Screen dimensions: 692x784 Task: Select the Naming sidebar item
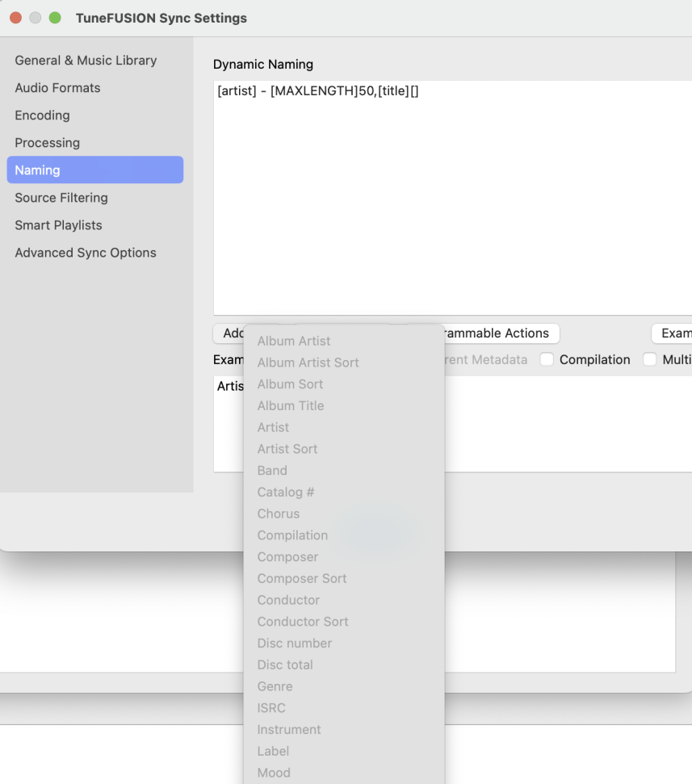coord(95,170)
